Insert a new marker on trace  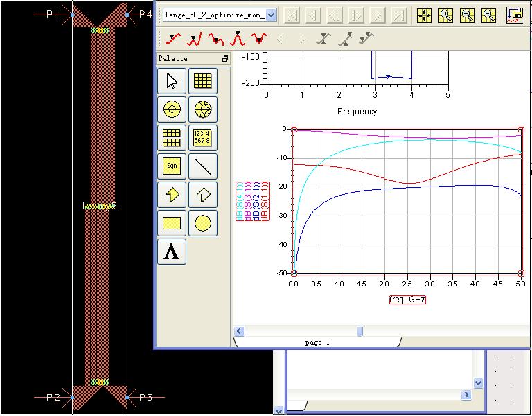[x=173, y=39]
